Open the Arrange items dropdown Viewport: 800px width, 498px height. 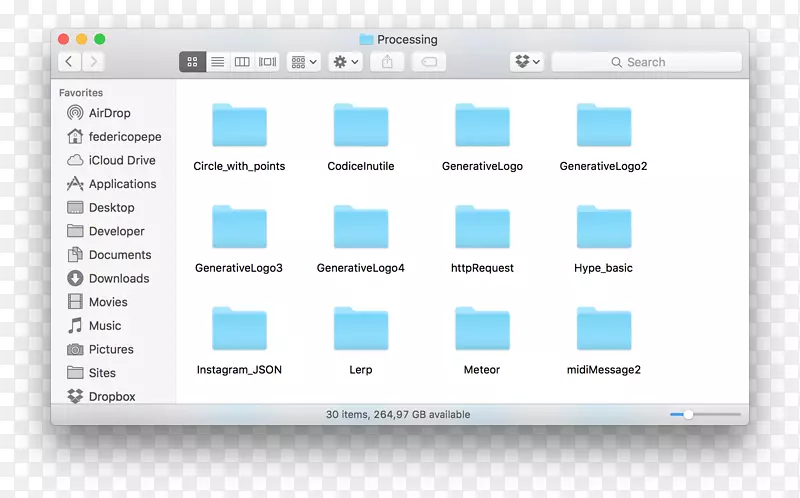[303, 62]
